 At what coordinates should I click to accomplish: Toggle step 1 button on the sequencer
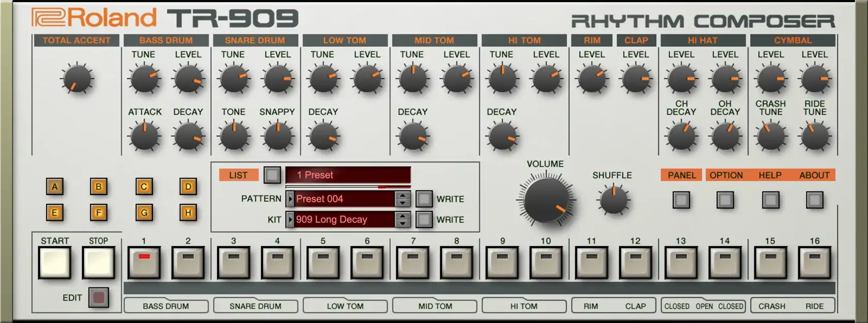[144, 262]
